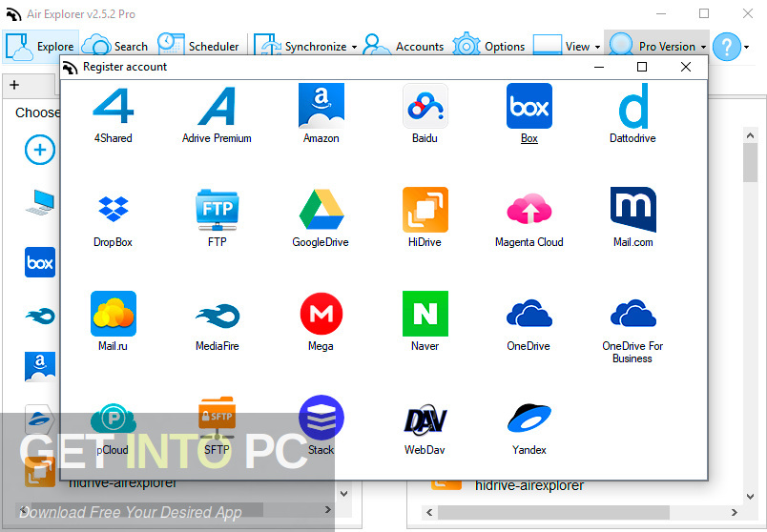
Task: Expand the View dropdown arrow
Action: [597, 47]
